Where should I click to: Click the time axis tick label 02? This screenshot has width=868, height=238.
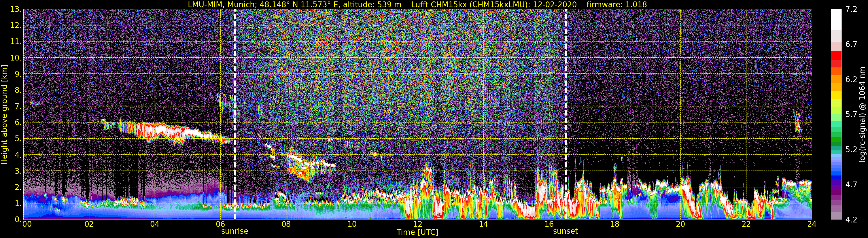click(89, 224)
